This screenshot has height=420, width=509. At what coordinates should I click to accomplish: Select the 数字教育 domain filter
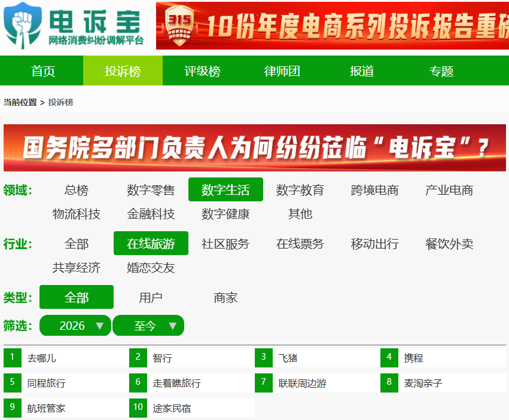[x=300, y=190]
